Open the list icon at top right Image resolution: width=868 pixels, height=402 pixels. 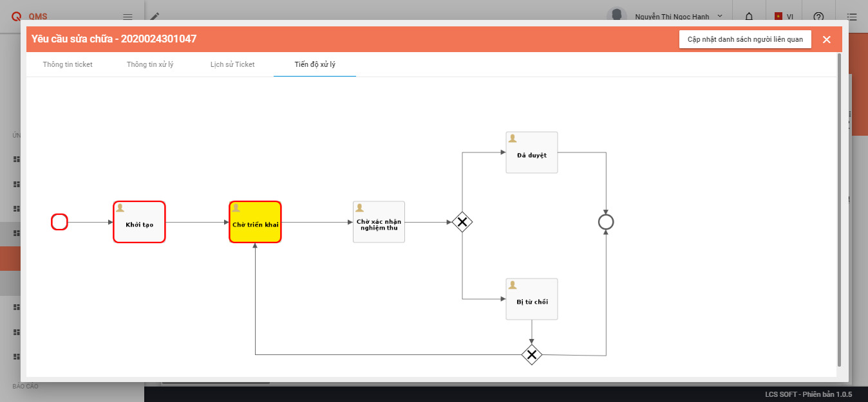pos(852,17)
